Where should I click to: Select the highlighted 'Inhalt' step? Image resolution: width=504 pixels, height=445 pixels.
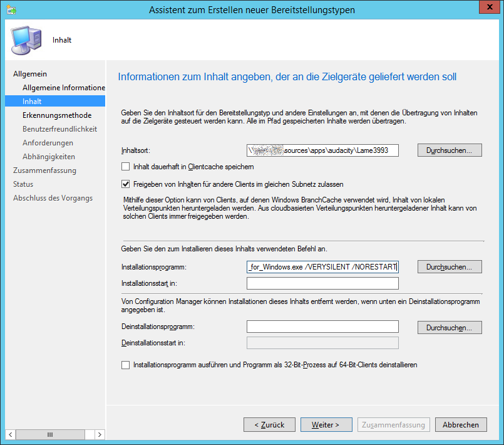33,102
